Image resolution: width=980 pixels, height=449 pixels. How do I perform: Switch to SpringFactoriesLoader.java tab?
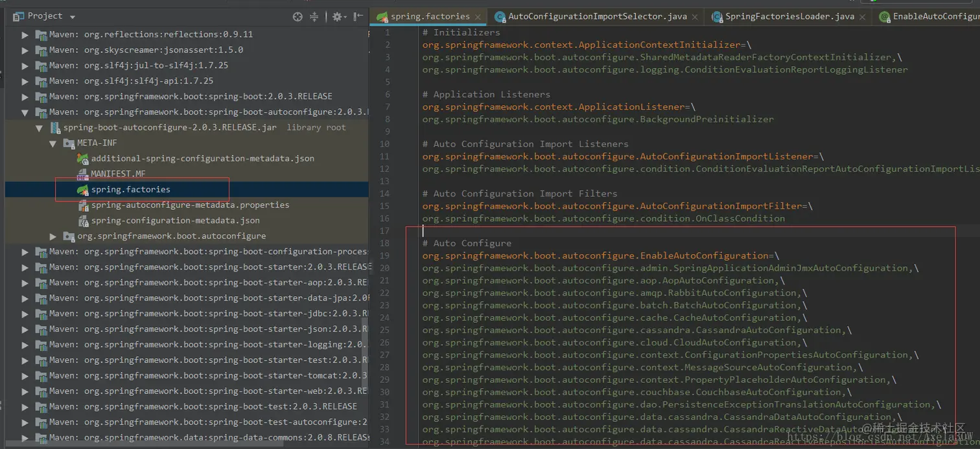(x=789, y=17)
